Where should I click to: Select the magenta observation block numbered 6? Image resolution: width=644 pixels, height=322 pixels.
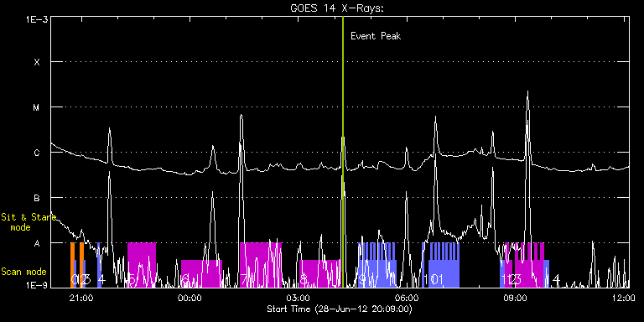click(201, 273)
